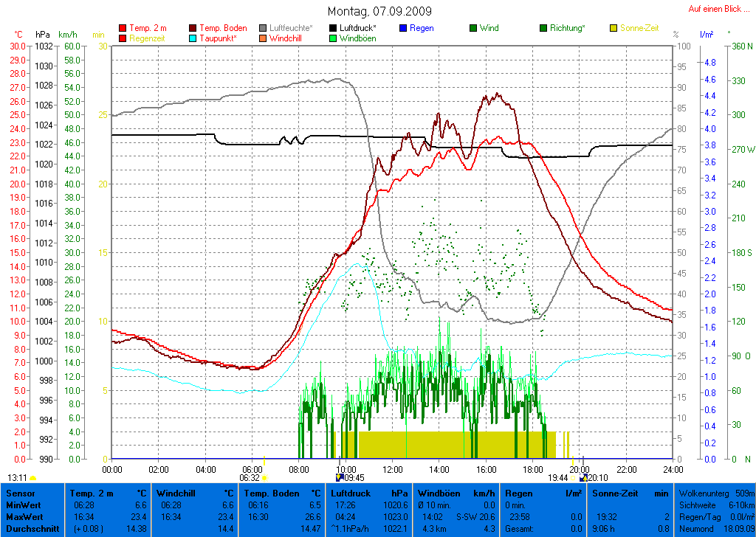The height and width of the screenshot is (537, 756).
Task: Click the sunrise icon beside 06:32
Action: pos(264,478)
